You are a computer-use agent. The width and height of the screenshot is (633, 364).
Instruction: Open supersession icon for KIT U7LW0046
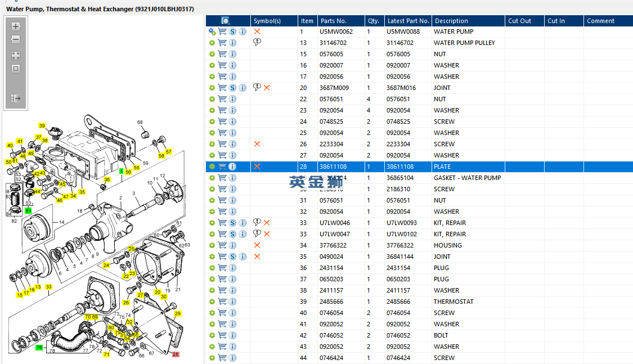(232, 223)
